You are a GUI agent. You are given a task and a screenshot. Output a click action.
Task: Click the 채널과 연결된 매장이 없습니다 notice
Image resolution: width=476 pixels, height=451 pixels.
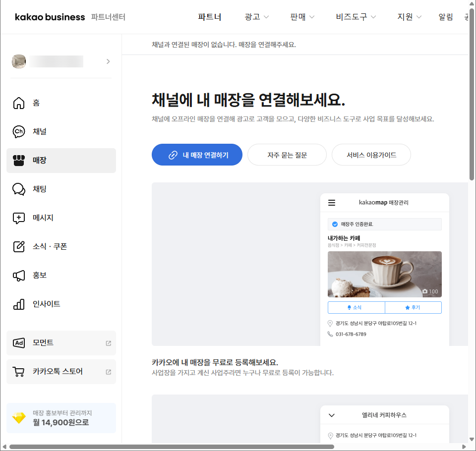point(224,45)
